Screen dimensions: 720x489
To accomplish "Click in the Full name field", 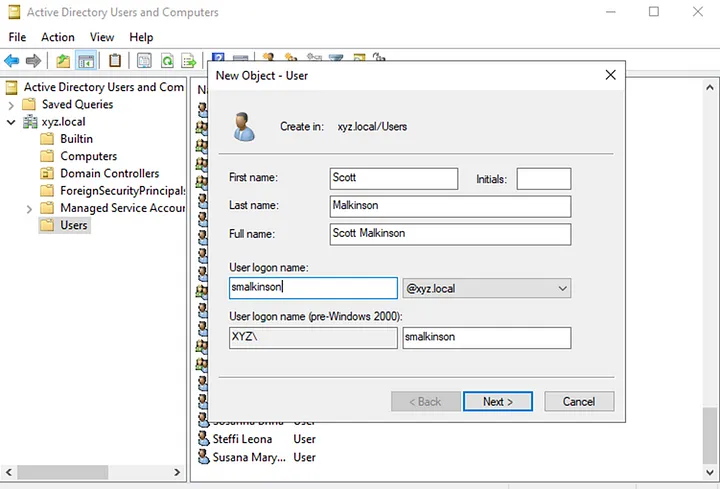I will coord(450,234).
